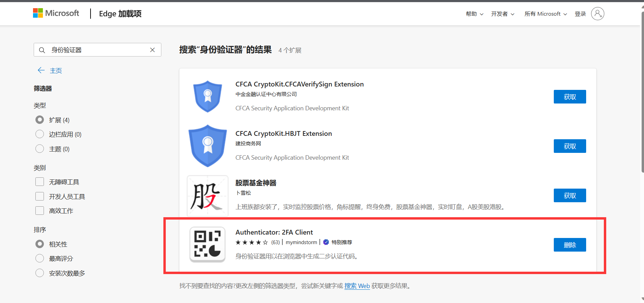Click the 4 个扩展 result count

click(290, 50)
